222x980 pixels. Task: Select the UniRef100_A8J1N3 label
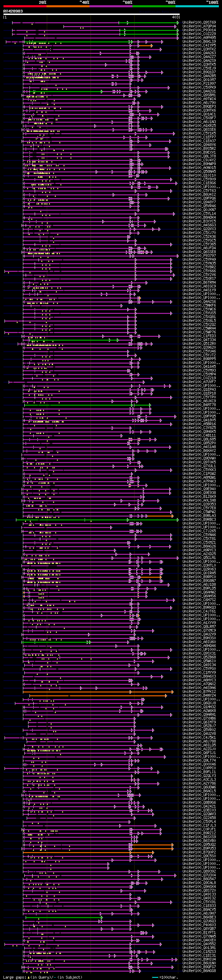pos(199,122)
